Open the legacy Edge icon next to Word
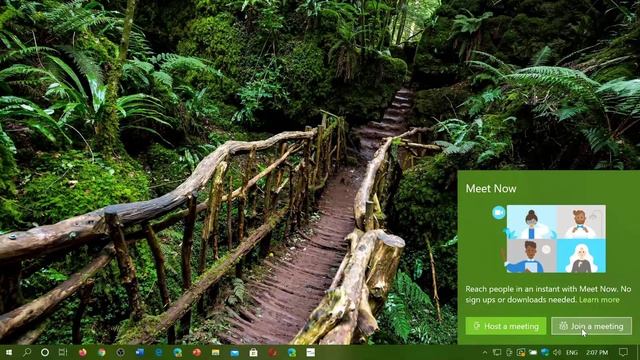This screenshot has width=640, height=360. point(159,352)
